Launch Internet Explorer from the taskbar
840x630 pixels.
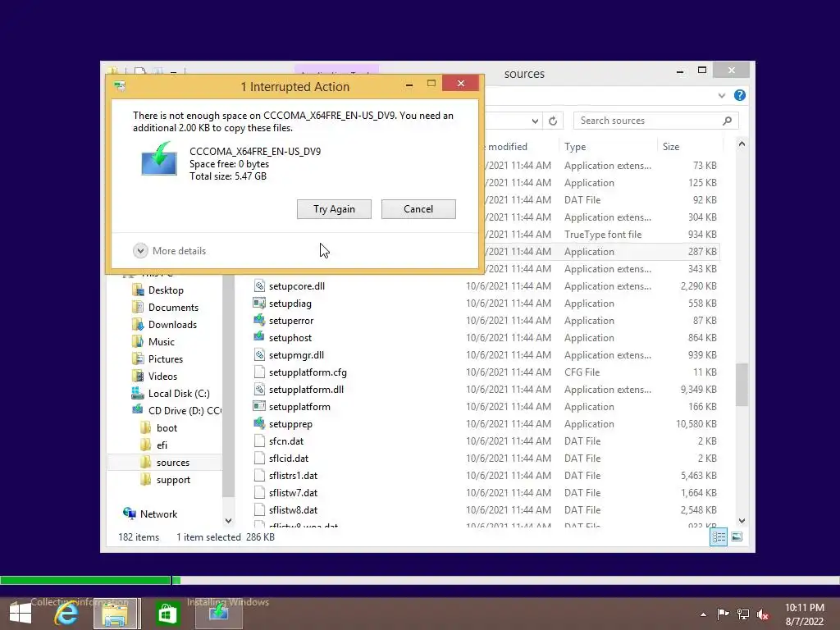tap(66, 614)
